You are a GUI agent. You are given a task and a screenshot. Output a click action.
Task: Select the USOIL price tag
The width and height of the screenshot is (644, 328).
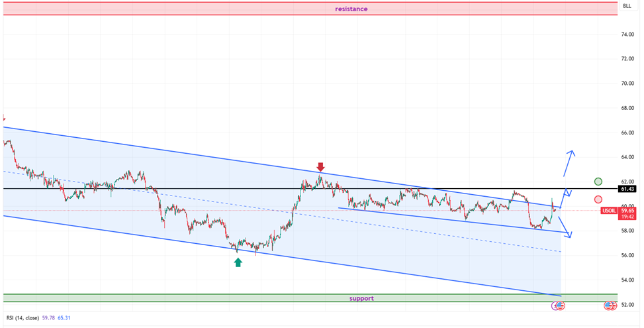pos(610,210)
